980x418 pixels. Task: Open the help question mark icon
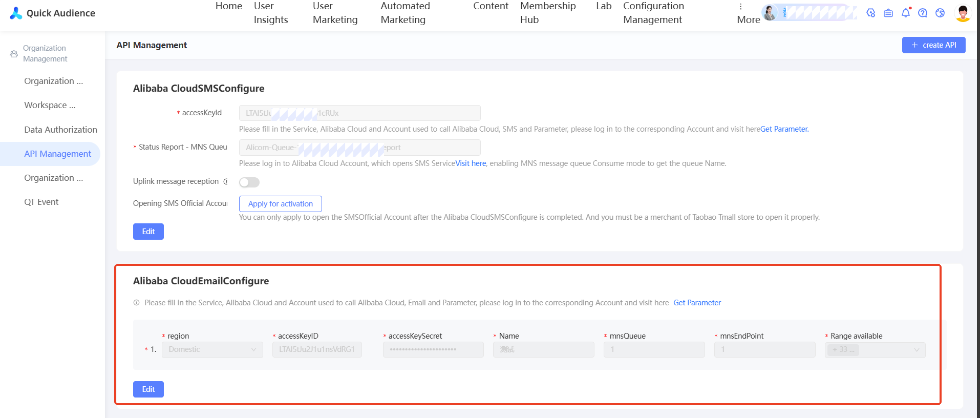923,13
